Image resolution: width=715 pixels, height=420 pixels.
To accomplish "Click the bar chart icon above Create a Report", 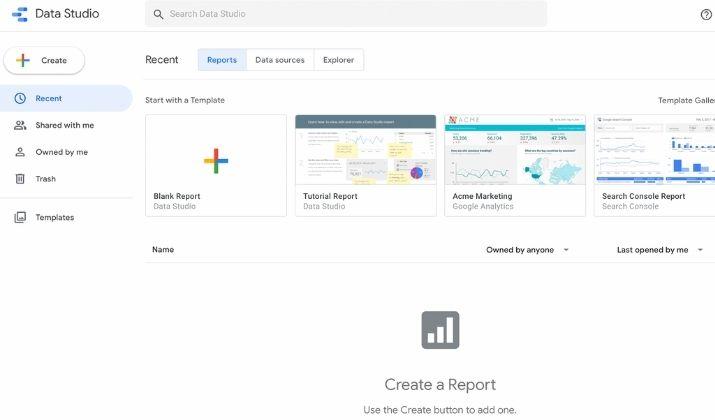I will point(440,330).
